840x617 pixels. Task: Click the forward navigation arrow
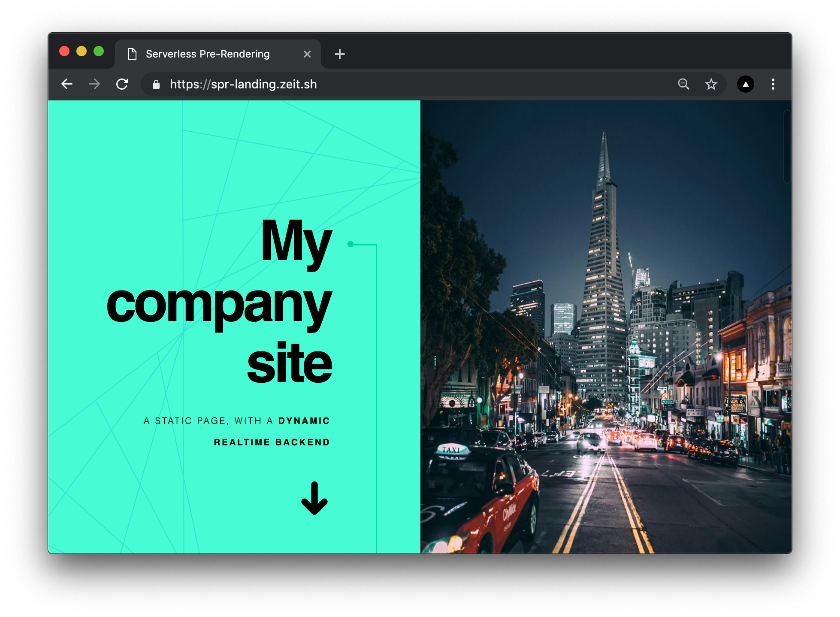click(94, 84)
